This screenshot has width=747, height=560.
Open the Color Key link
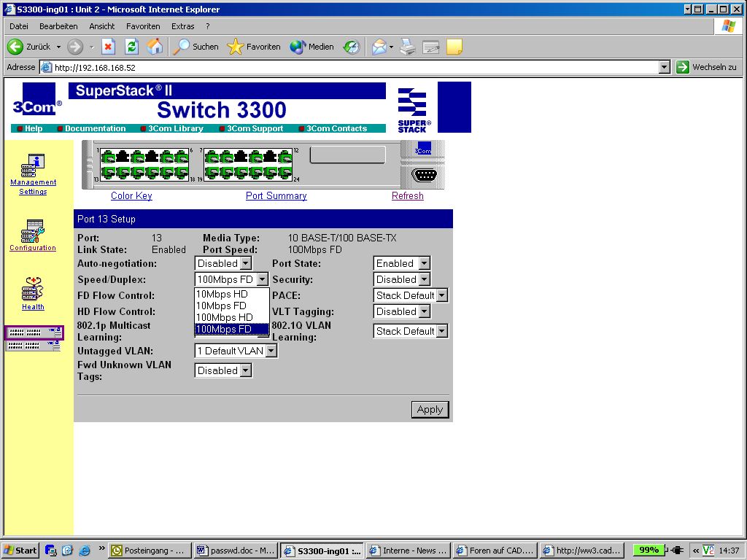coord(131,195)
